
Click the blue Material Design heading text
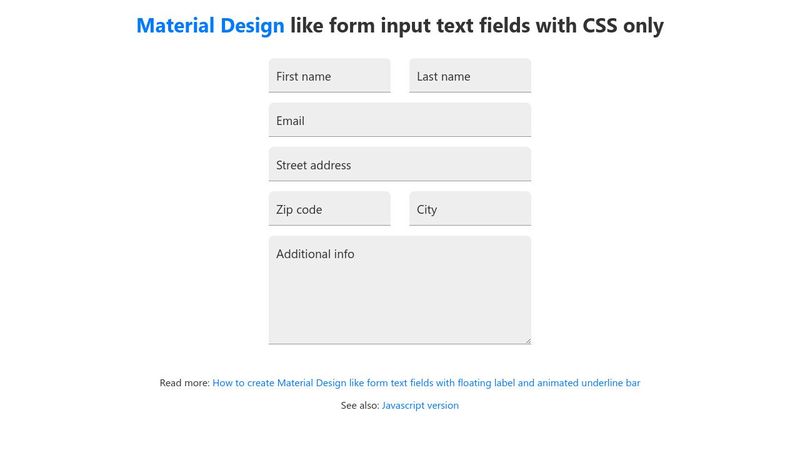click(x=210, y=26)
